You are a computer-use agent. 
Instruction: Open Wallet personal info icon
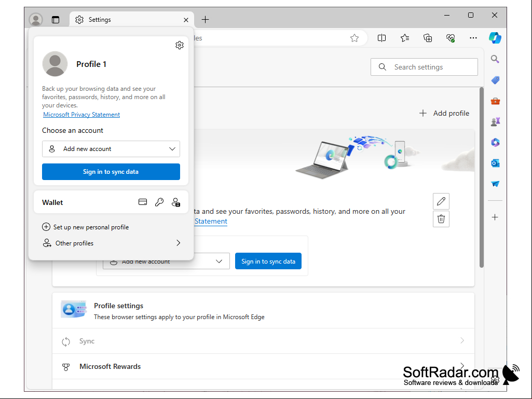click(176, 202)
